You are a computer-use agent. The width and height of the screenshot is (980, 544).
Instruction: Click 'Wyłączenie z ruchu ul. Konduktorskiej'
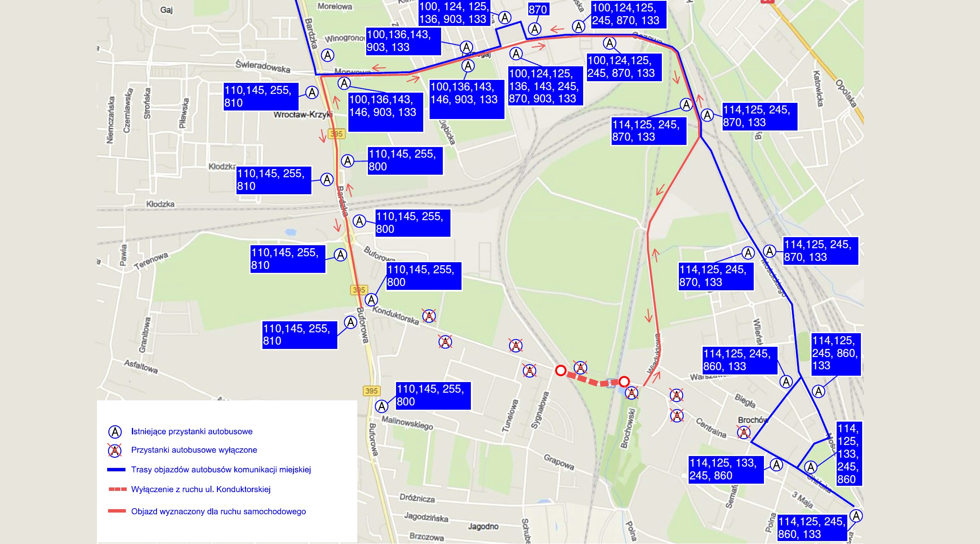click(201, 489)
